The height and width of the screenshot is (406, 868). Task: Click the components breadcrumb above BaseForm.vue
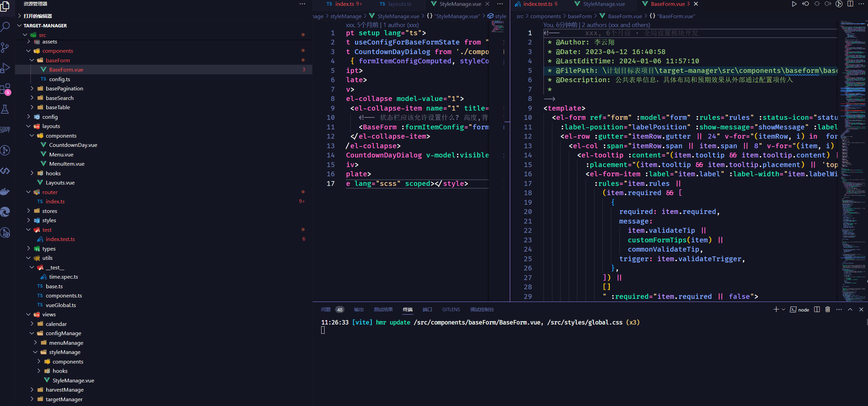(545, 16)
